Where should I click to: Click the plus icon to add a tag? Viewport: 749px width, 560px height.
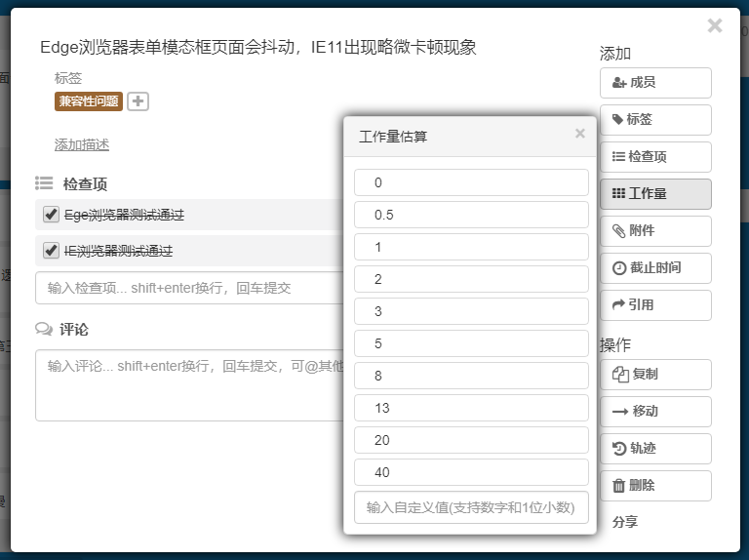(x=138, y=101)
